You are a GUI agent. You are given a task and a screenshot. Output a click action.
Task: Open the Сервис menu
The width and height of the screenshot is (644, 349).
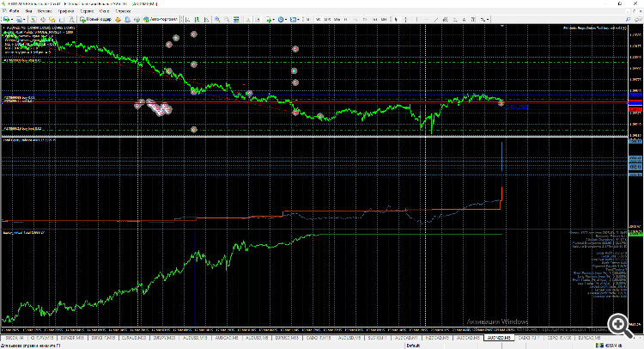tap(87, 11)
